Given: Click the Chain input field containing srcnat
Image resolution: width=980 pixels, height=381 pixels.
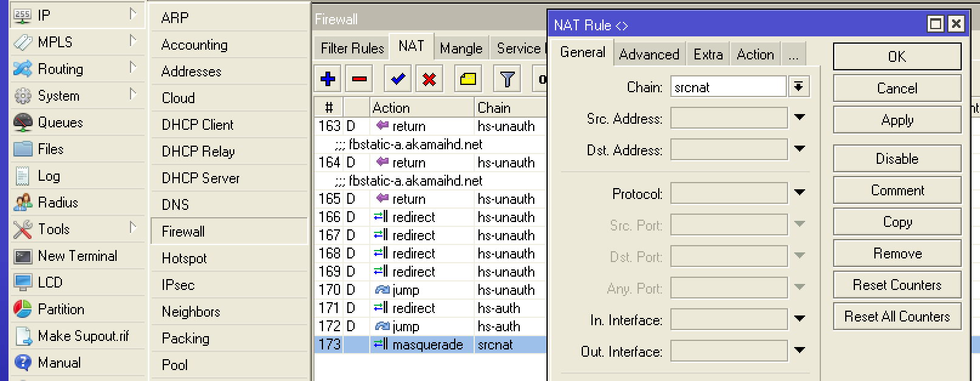Looking at the screenshot, I should 729,87.
